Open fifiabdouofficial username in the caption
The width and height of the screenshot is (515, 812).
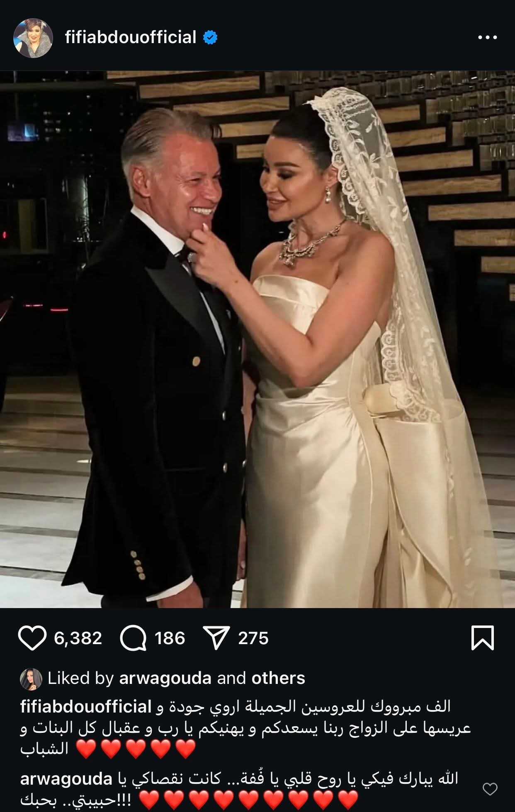point(86,707)
